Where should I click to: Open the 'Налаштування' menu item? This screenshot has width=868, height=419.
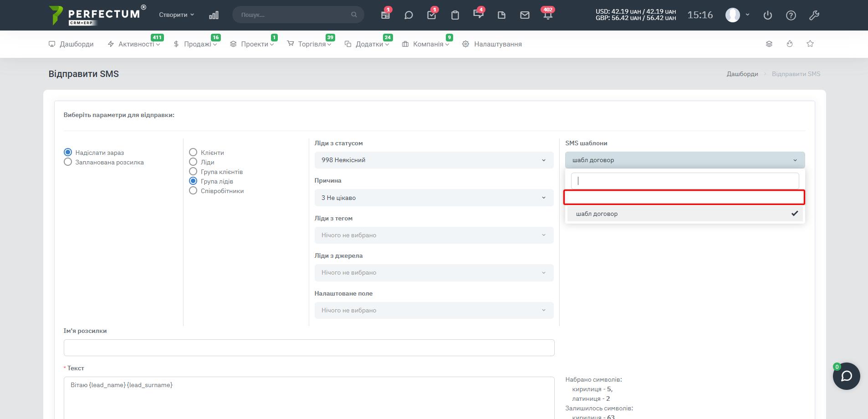[497, 44]
